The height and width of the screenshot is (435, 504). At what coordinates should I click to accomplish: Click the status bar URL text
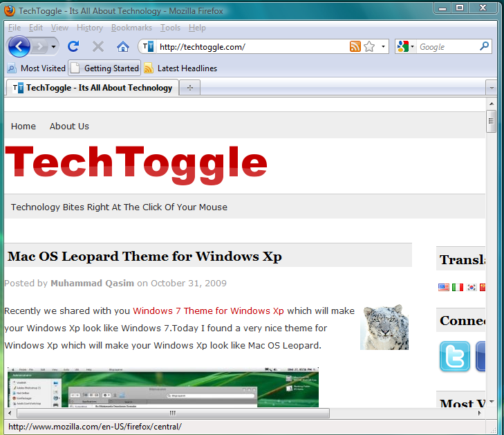(95, 427)
